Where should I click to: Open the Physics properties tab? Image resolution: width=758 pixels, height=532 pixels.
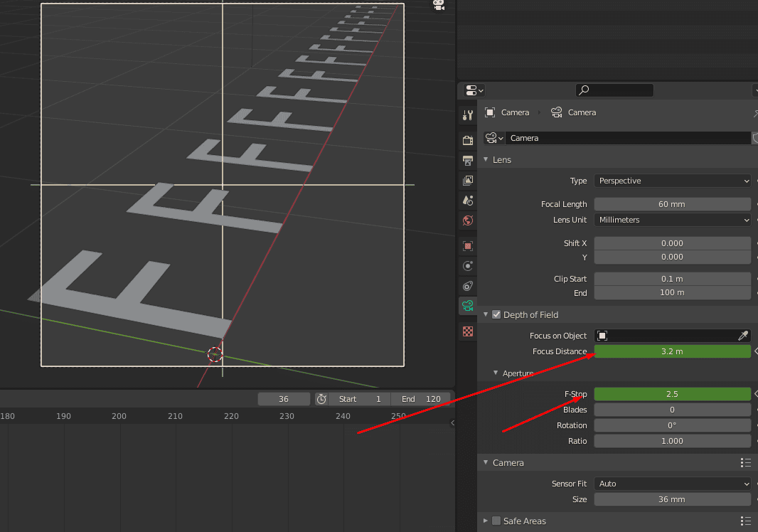click(x=467, y=266)
